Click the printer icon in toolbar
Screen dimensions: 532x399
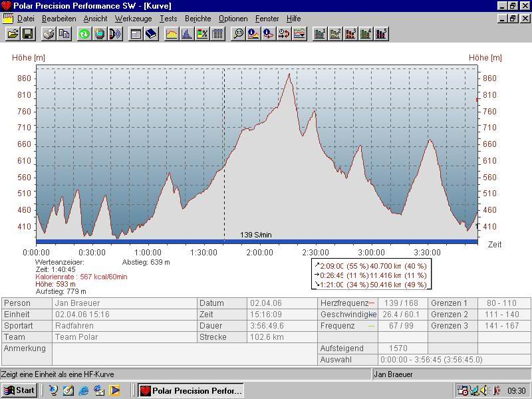49,34
